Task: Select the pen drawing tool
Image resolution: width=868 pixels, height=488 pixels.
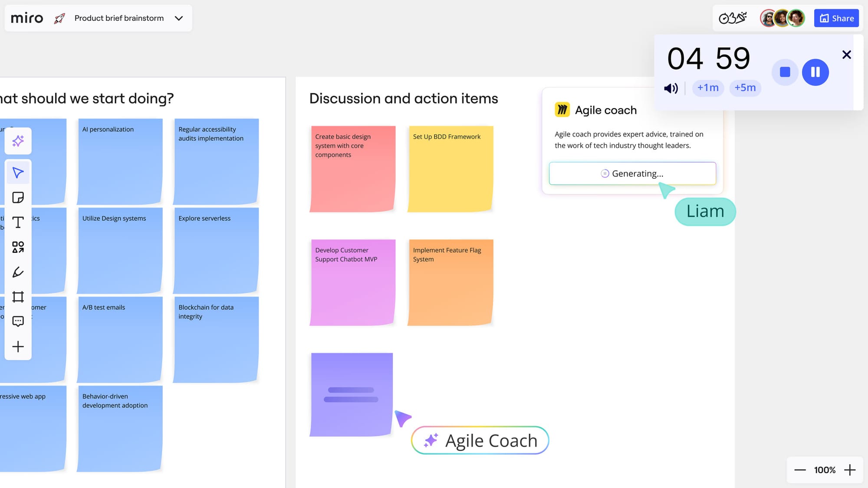Action: click(x=18, y=272)
